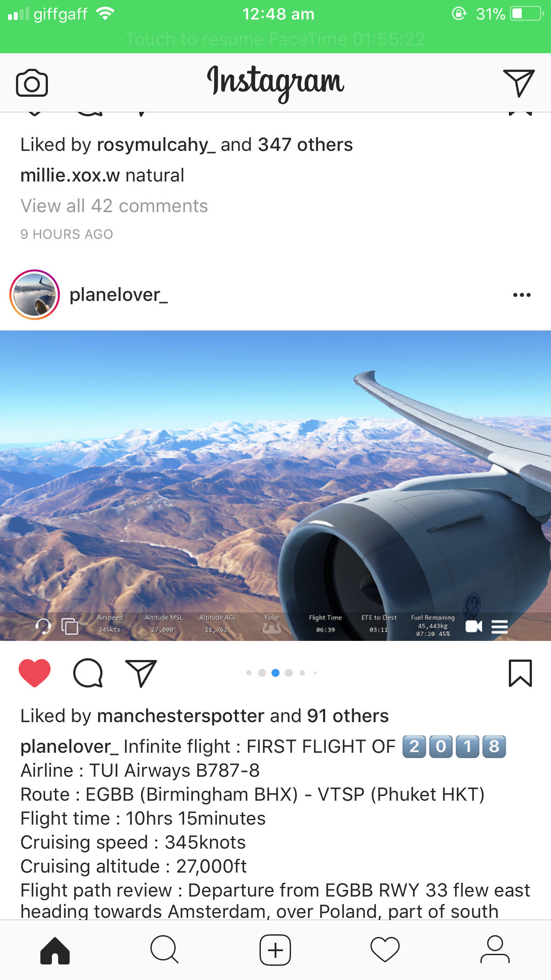Open the Search tab
551x980 pixels.
point(165,950)
